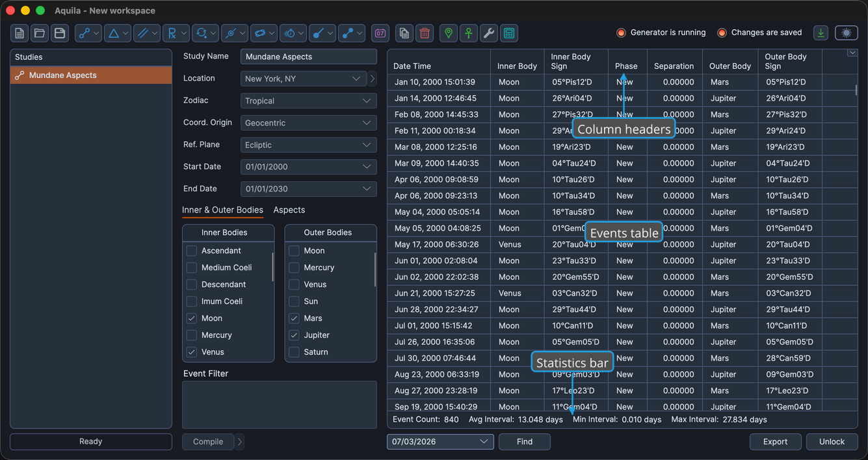The height and width of the screenshot is (460, 868).
Task: Select the parallel lines study tool
Action: point(142,33)
